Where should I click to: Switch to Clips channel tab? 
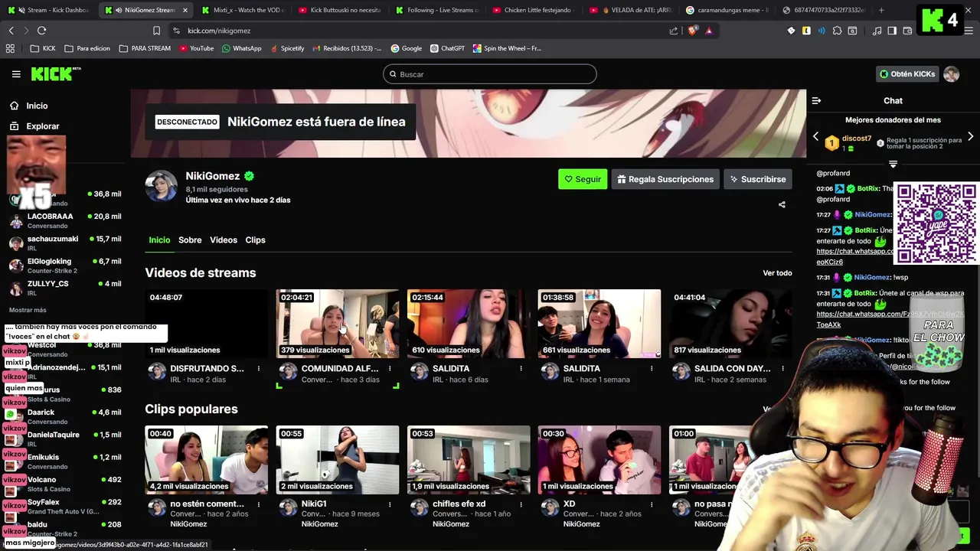[255, 240]
